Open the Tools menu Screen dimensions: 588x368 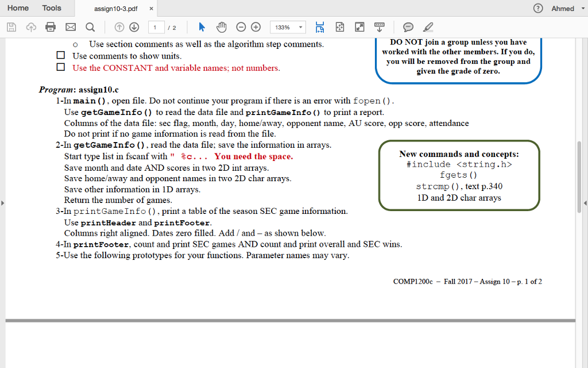pos(52,8)
